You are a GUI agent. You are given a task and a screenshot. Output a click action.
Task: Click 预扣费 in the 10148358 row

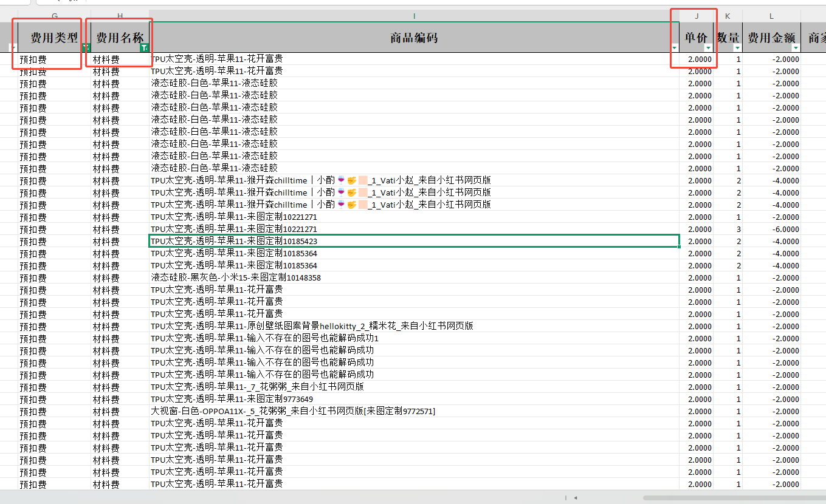pyautogui.click(x=55, y=278)
